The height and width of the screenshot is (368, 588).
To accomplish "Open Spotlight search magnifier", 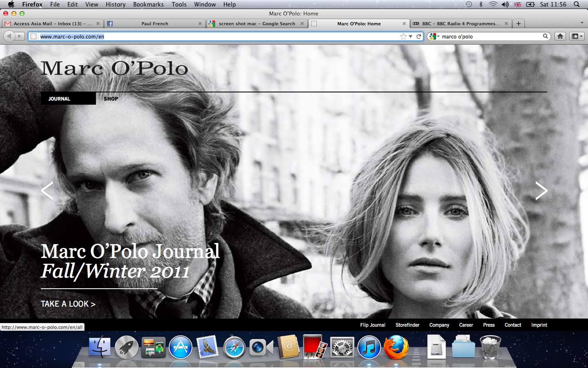I will (x=577, y=4).
